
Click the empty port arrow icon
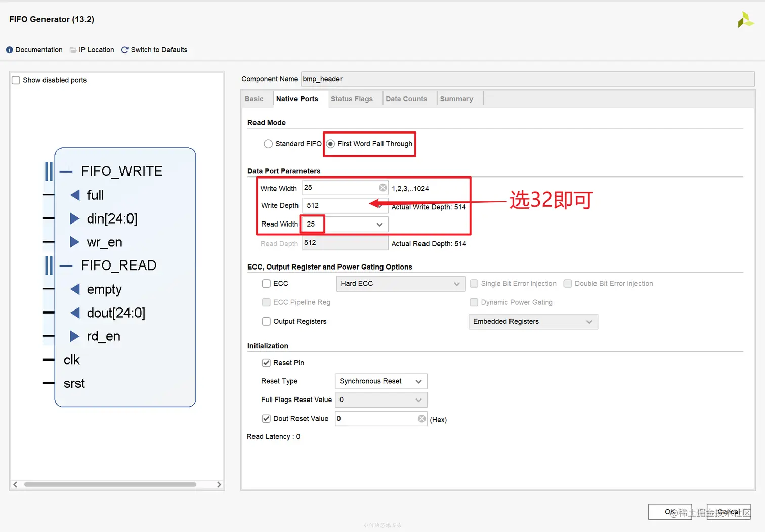[75, 289]
